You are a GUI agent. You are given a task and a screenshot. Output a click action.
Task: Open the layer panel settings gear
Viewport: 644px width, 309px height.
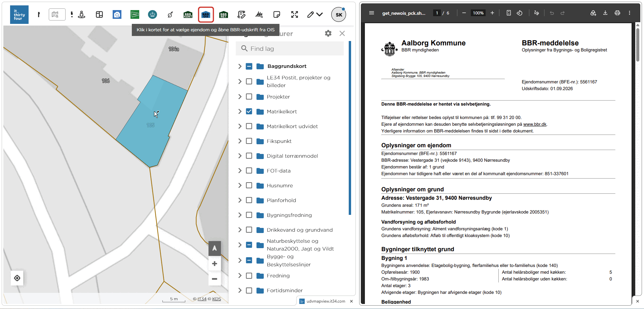[328, 33]
